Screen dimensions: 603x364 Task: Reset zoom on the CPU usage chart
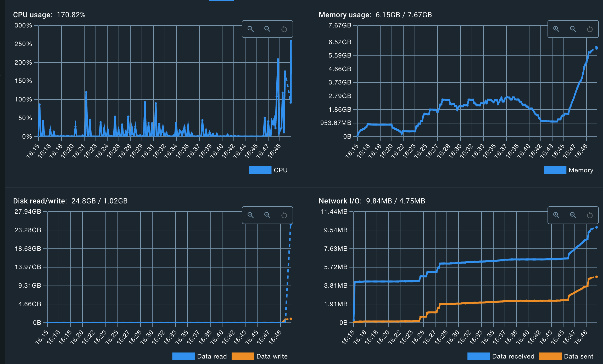pos(284,29)
